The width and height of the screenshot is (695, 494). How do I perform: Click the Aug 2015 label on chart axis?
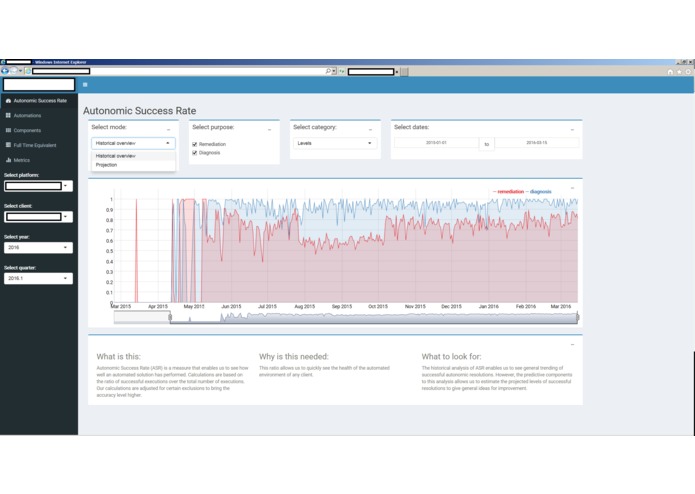click(x=305, y=306)
